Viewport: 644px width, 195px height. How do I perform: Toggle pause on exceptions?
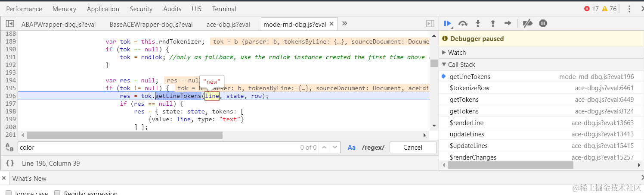(543, 24)
